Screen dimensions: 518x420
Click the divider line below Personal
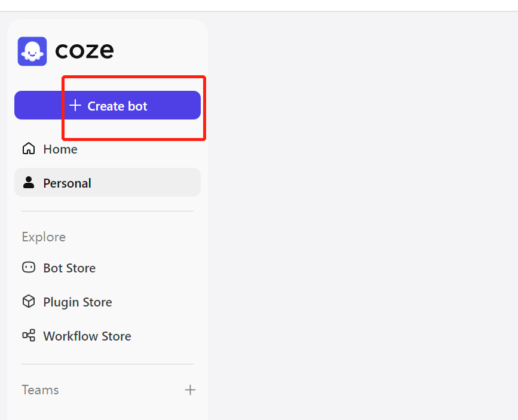pos(108,211)
